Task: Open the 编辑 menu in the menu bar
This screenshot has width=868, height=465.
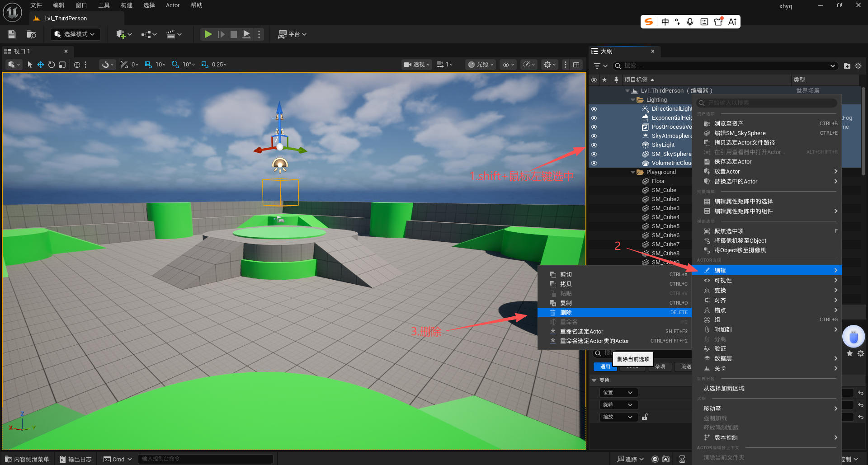Action: [59, 5]
